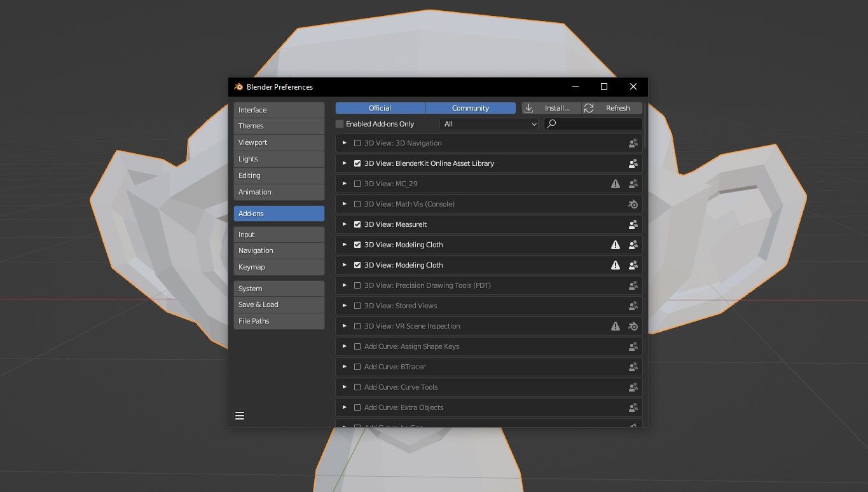Click the magnifier icon in the add-on search field

click(552, 123)
